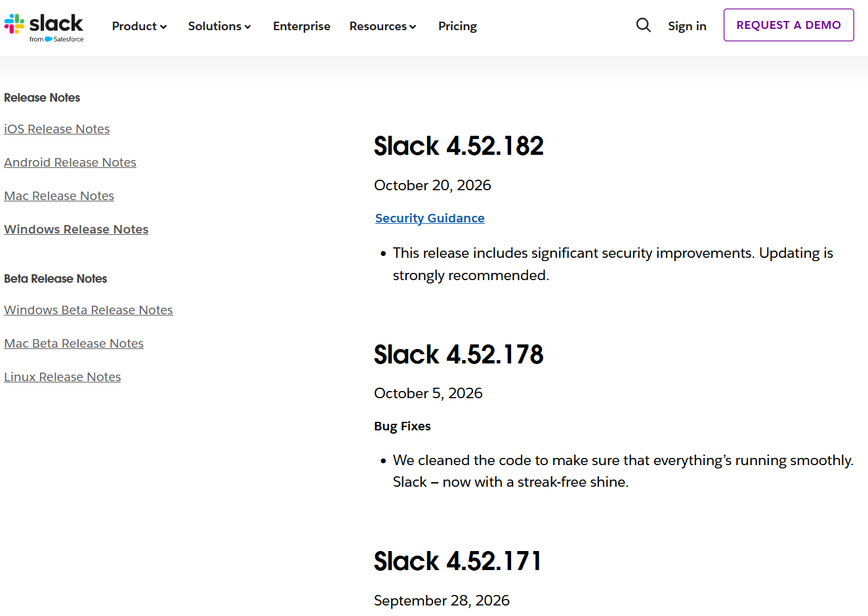Open Mac Beta Release Notes
Viewport: 868px width, 616px height.
(x=73, y=344)
